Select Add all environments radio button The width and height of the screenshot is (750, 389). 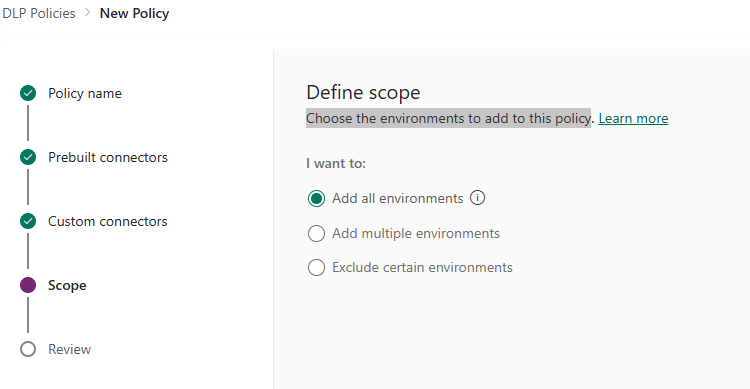tap(316, 198)
